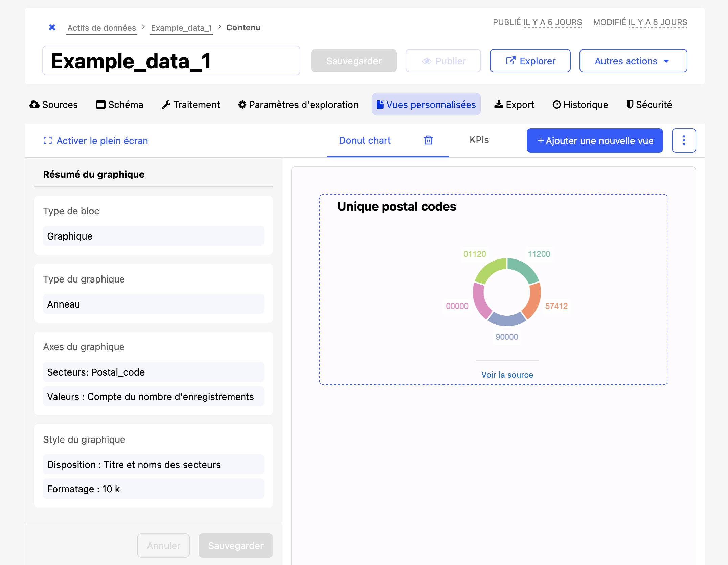728x565 pixels.
Task: Activate fullscreen mode via expand icon
Action: (48, 141)
